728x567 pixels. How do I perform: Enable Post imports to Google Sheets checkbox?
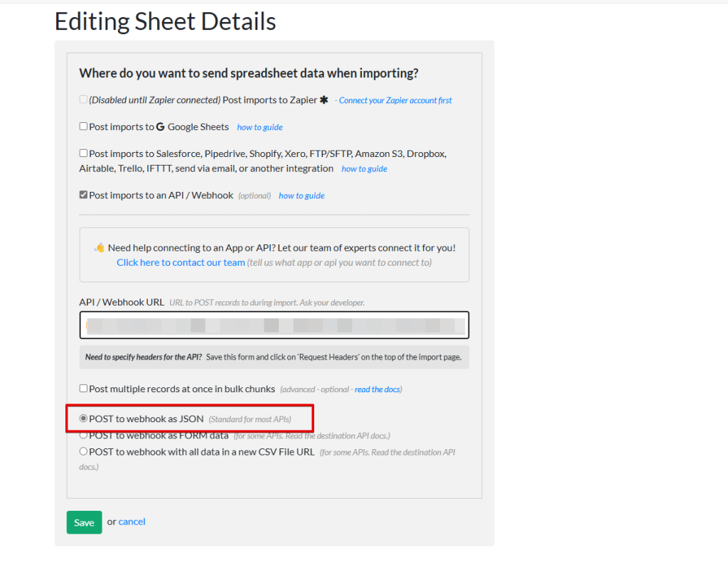click(x=83, y=126)
